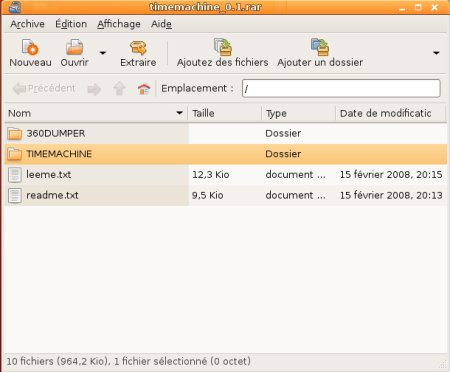This screenshot has height=372, width=450.
Task: Select the readme.txt file icon
Action: (15, 196)
